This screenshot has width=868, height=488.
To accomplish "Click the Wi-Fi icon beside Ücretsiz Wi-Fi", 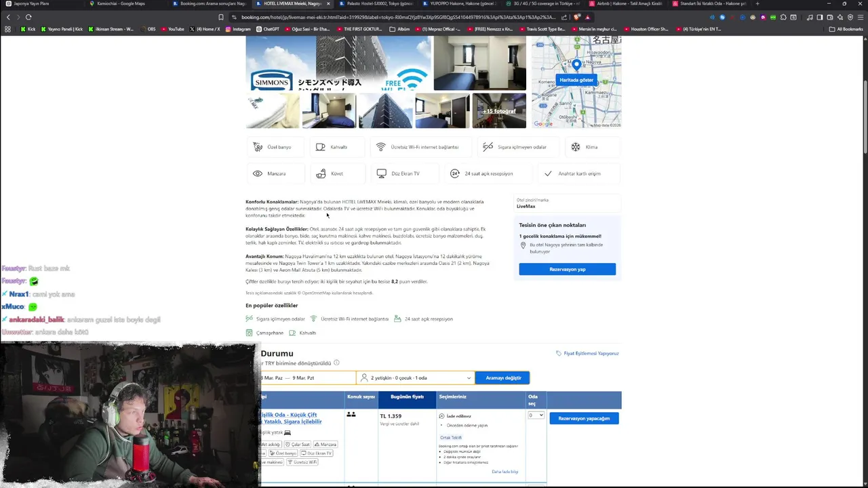I will 381,146.
